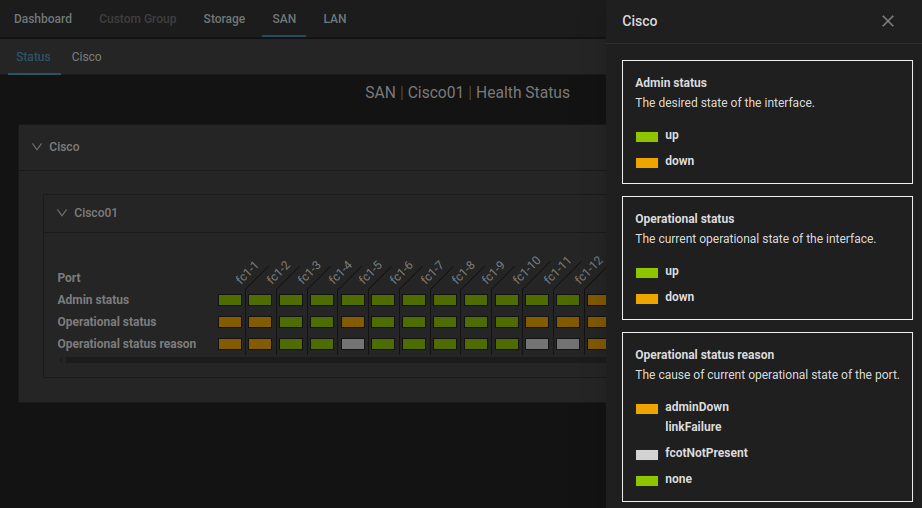
Task: Switch to the Storage tab
Action: (x=224, y=19)
